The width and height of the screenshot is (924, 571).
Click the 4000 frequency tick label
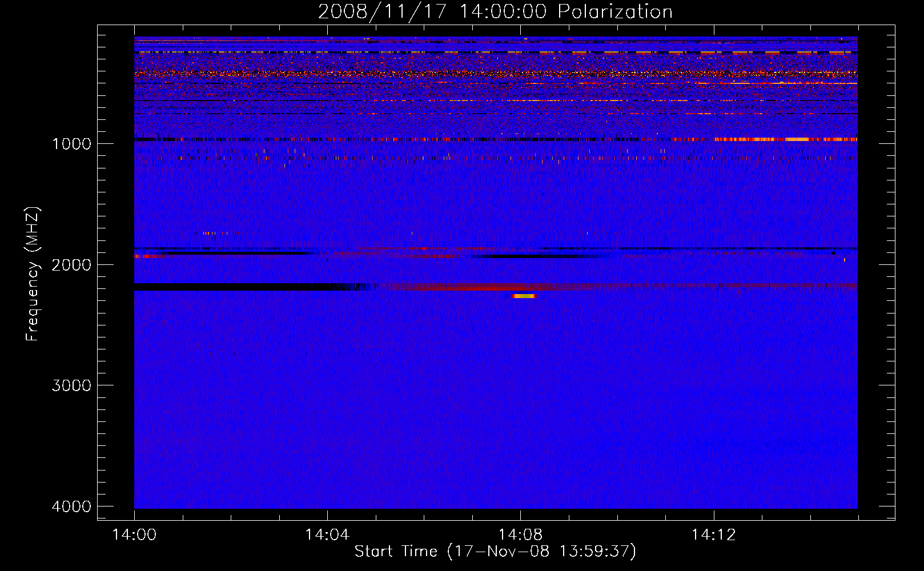[72, 506]
